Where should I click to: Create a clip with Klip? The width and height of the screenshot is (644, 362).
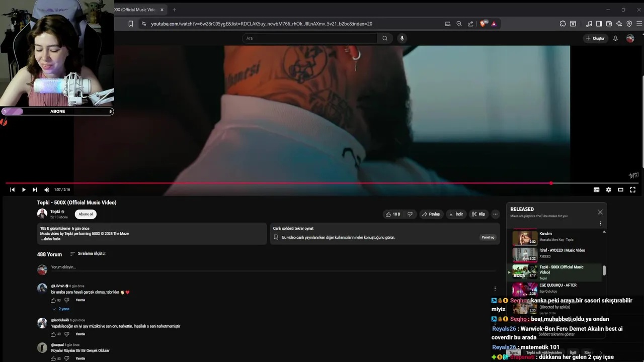point(478,214)
